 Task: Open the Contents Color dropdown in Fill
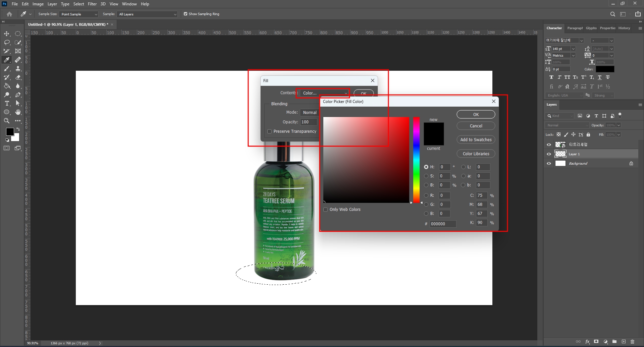[x=324, y=93]
